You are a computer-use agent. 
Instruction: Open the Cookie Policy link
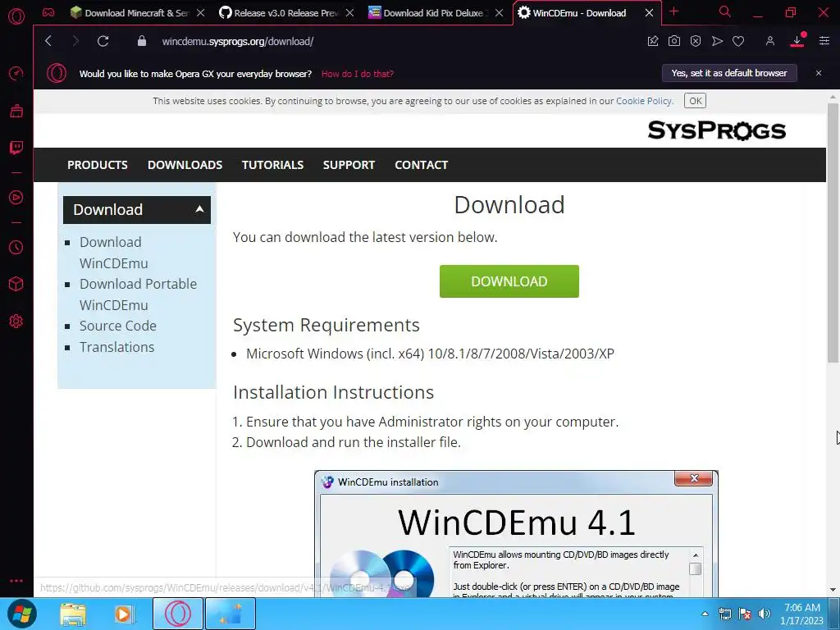[x=643, y=101]
